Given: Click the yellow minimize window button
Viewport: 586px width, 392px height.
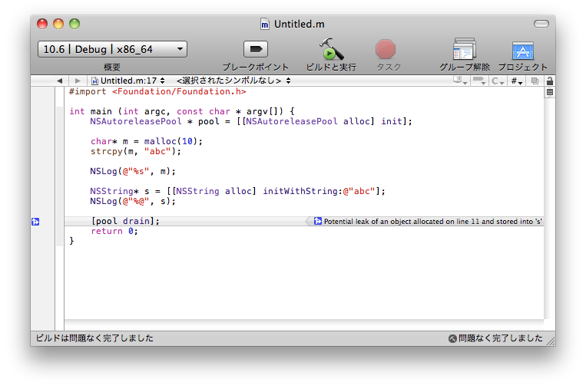Looking at the screenshot, I should [58, 24].
